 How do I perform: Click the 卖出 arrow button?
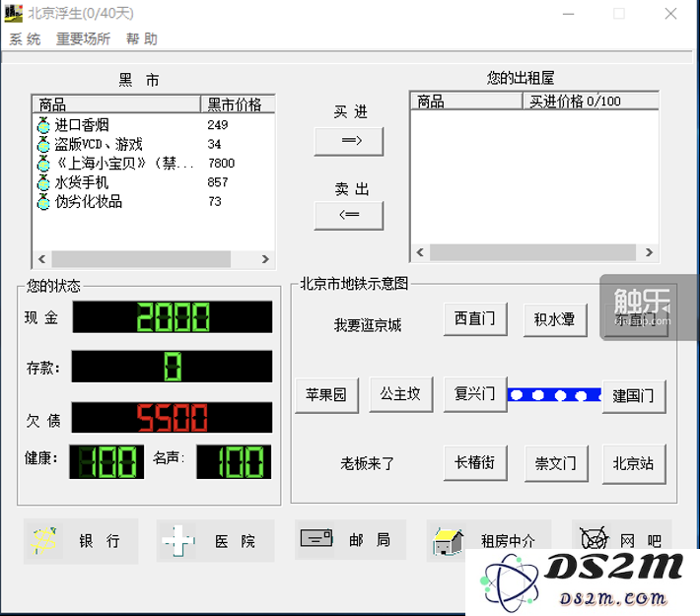click(x=349, y=216)
